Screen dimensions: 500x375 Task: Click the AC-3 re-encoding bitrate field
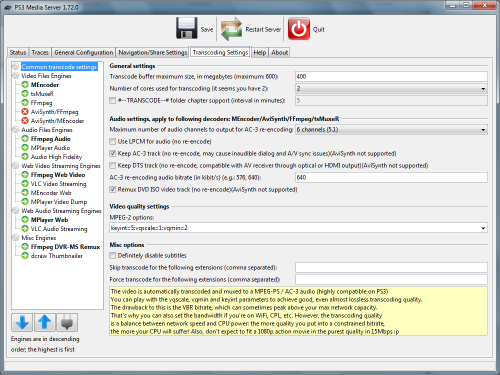[x=391, y=177]
